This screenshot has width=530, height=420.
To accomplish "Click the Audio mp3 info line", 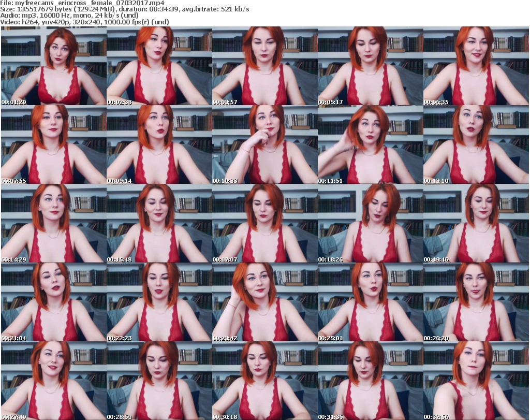I will [69, 16].
